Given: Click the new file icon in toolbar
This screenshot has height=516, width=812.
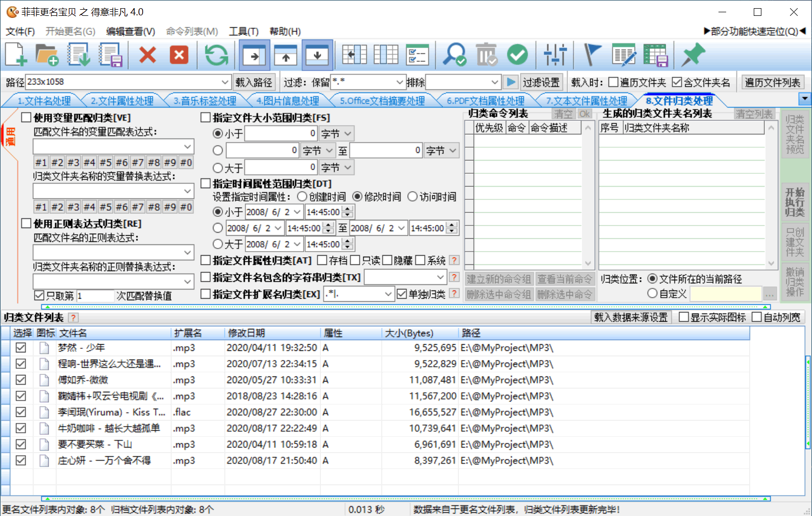Looking at the screenshot, I should [x=16, y=55].
